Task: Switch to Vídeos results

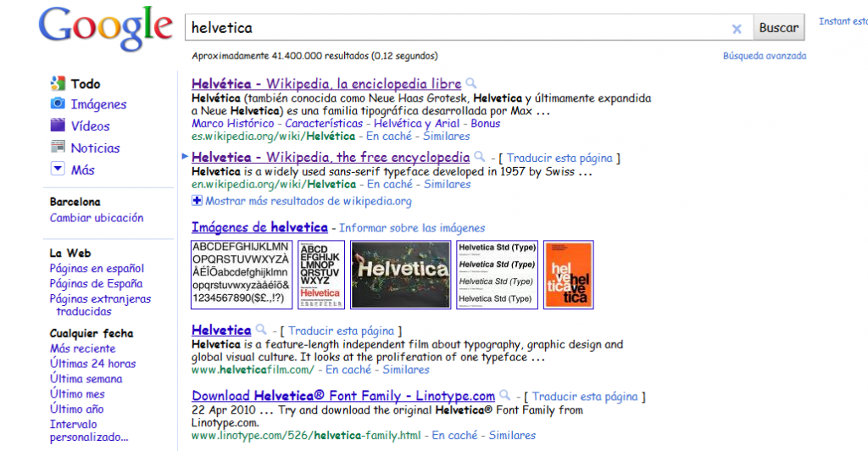Action: click(90, 126)
